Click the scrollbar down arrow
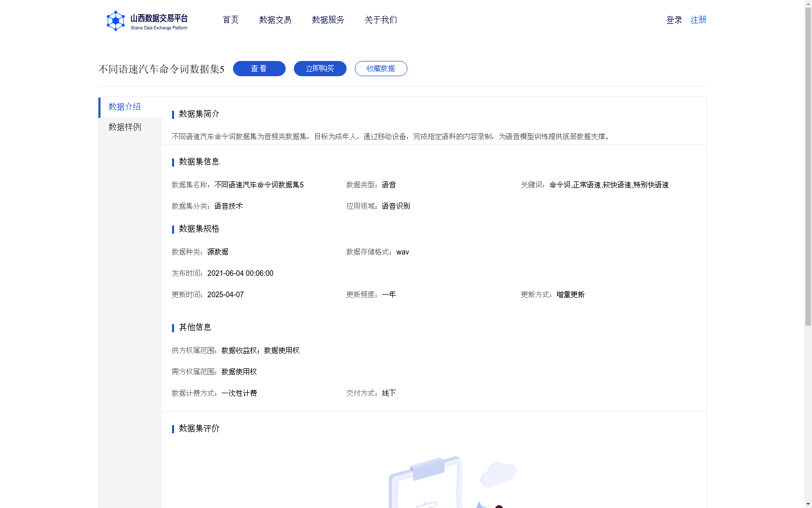 (808, 504)
